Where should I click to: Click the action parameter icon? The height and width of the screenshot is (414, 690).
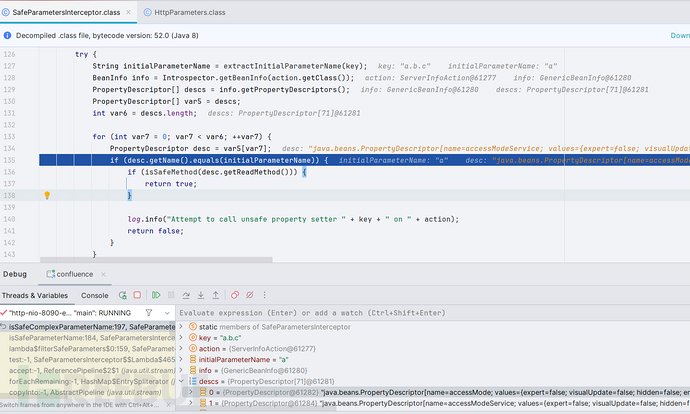click(193, 348)
